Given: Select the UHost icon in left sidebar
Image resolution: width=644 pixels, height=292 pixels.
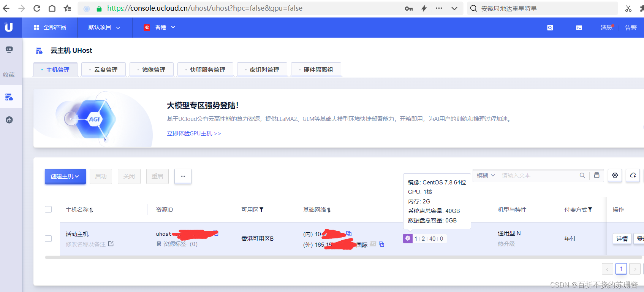Looking at the screenshot, I should [9, 97].
